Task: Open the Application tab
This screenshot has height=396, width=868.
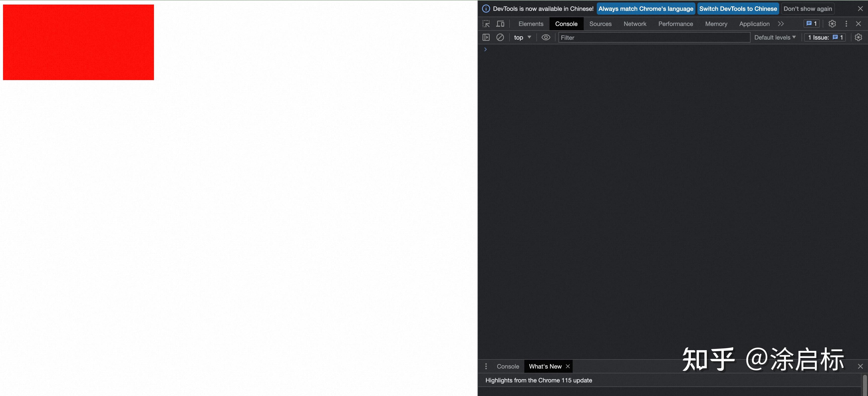Action: click(754, 24)
